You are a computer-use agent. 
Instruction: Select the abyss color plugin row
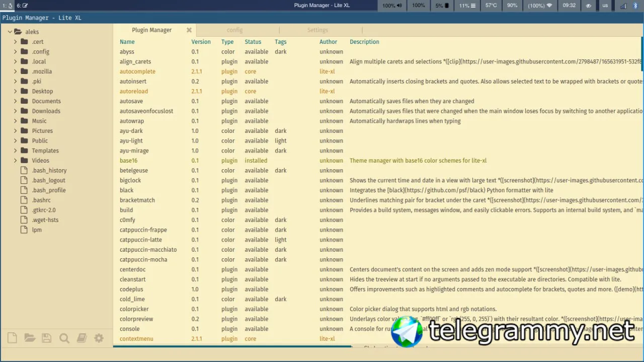point(378,52)
